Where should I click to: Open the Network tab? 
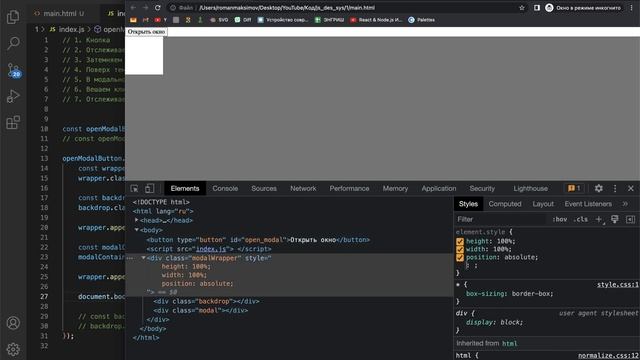(303, 188)
